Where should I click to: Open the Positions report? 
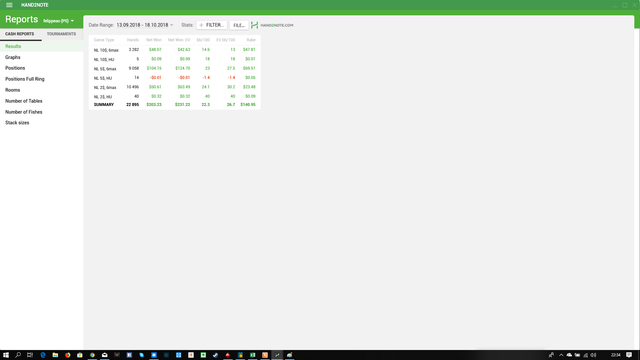click(x=41, y=68)
